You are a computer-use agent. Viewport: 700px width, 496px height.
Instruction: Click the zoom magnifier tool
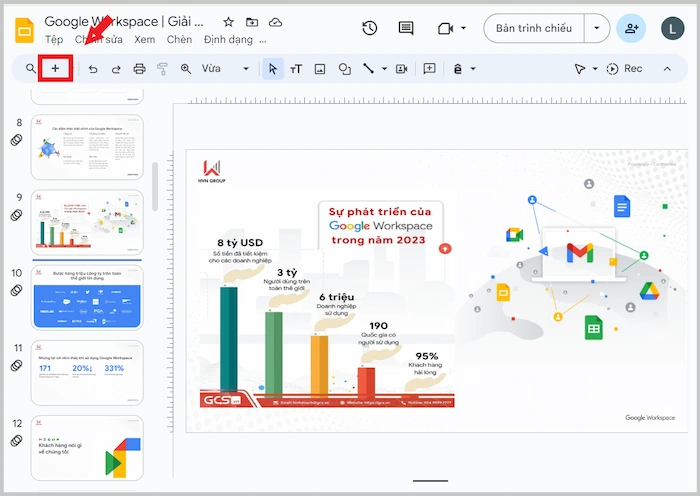[186, 69]
